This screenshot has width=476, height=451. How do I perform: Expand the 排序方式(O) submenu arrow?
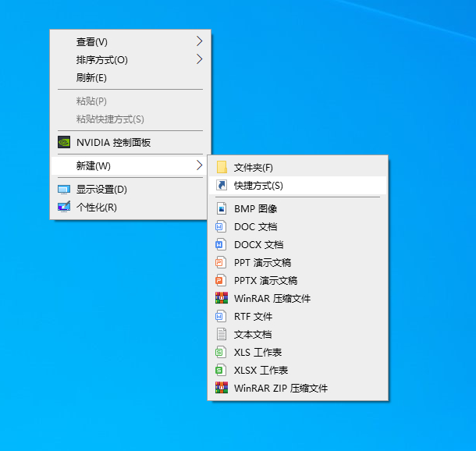199,59
